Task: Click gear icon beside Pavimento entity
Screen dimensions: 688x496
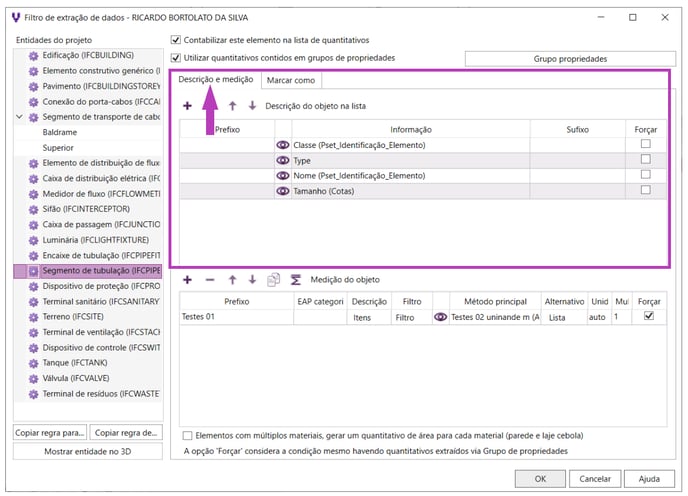Action: 33,86
